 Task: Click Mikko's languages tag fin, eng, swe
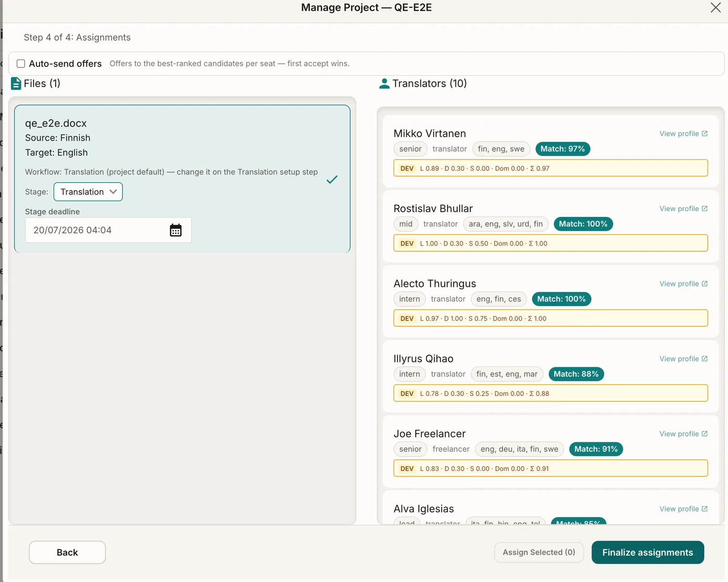click(x=501, y=149)
